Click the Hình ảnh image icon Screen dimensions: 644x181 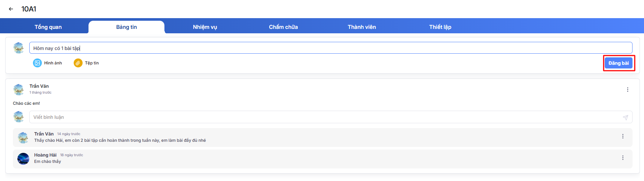point(37,63)
